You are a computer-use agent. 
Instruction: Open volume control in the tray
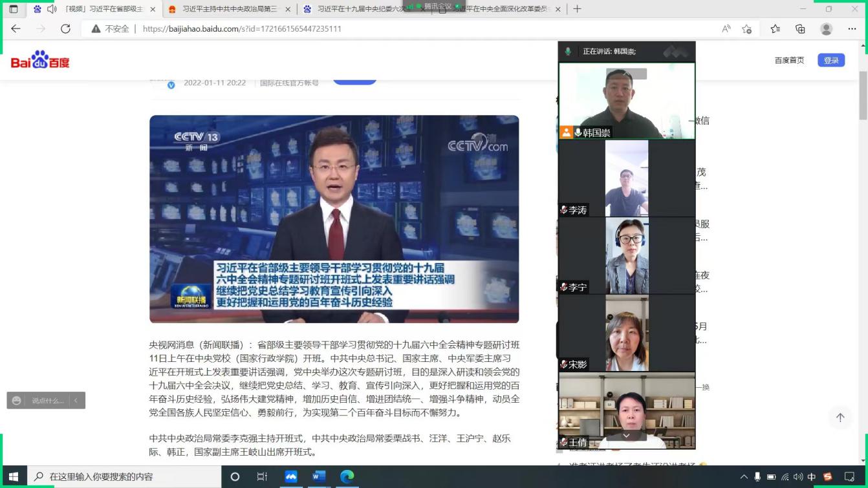click(798, 477)
